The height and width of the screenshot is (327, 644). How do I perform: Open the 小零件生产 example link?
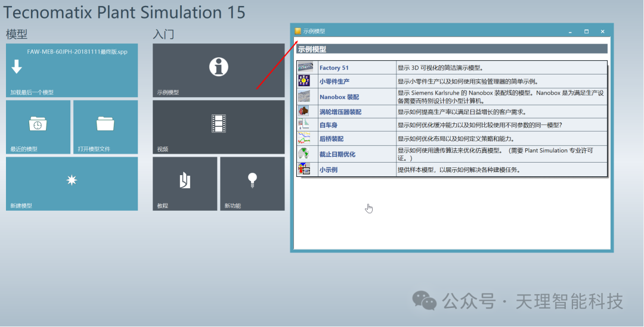pyautogui.click(x=335, y=81)
